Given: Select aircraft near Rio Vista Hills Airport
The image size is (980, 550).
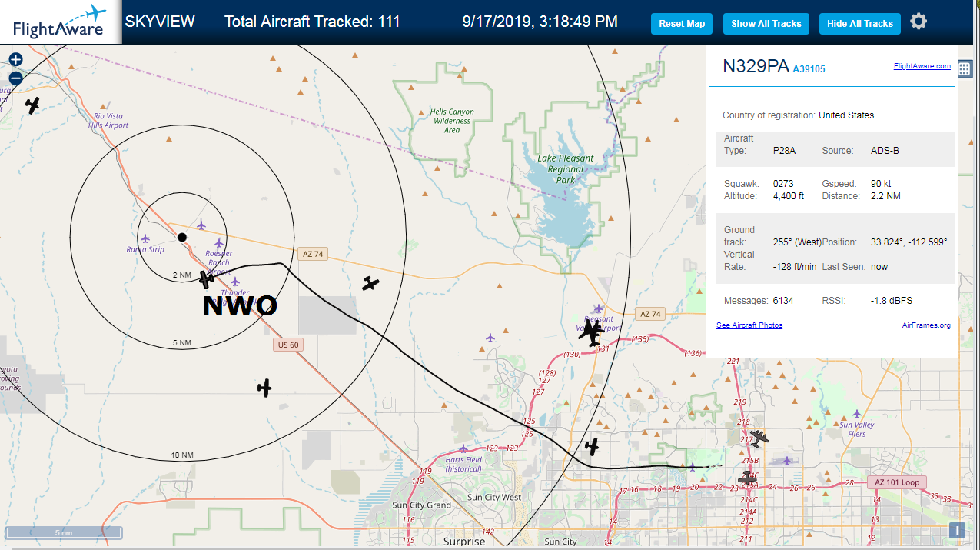Looking at the screenshot, I should tap(32, 105).
